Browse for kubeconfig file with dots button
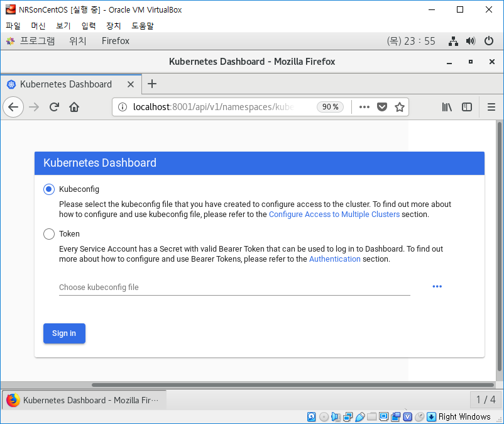 tap(437, 286)
